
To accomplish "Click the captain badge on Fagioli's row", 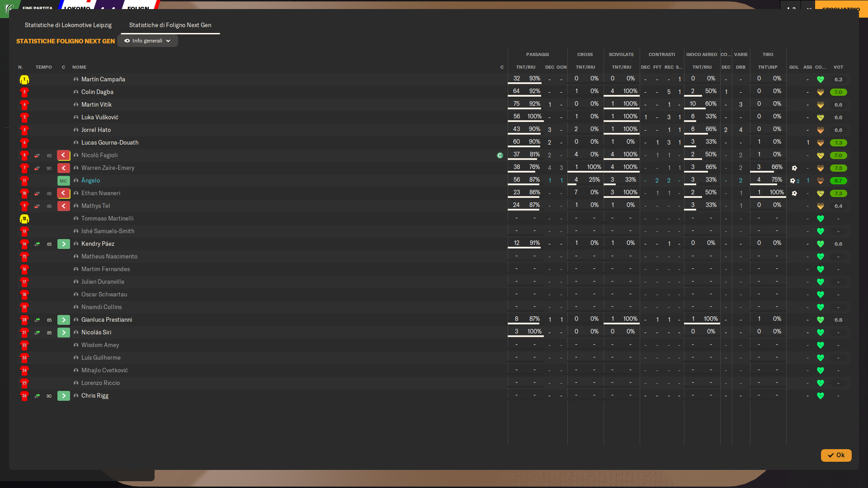I will [500, 155].
